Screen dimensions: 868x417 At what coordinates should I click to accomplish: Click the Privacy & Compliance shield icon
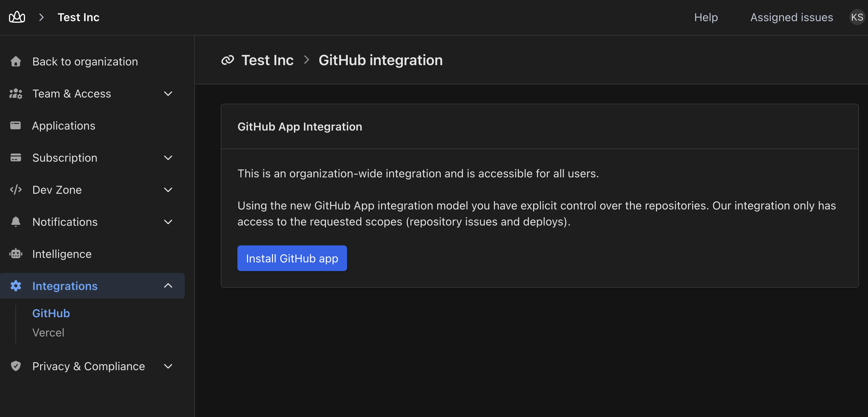tap(15, 366)
